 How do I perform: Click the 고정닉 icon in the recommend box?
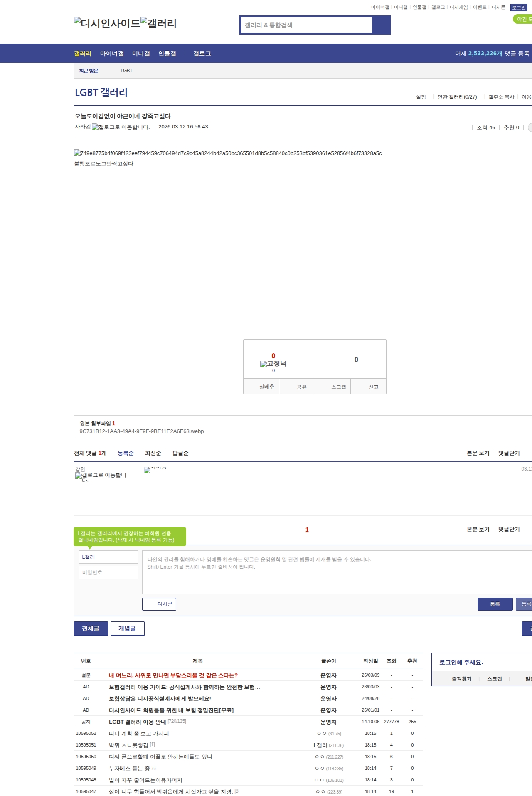click(x=273, y=364)
